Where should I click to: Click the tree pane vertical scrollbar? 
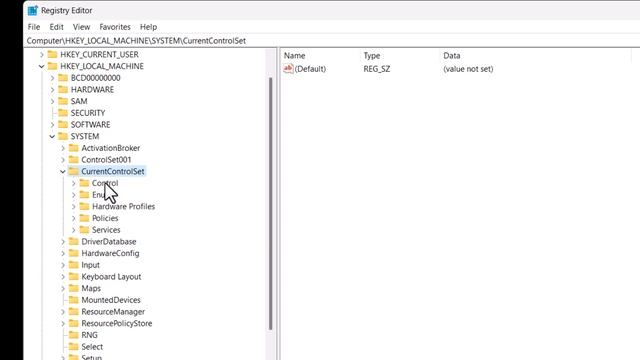coord(270,203)
